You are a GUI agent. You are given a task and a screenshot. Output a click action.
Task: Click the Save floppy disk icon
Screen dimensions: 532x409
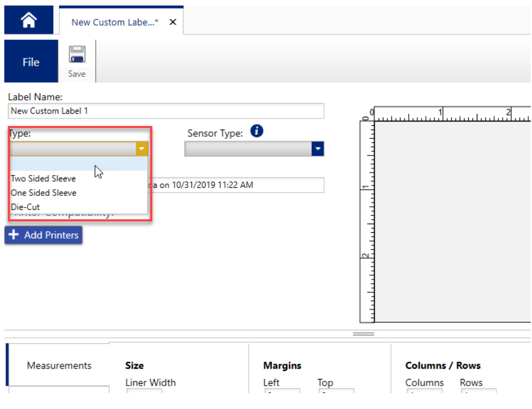pyautogui.click(x=77, y=55)
